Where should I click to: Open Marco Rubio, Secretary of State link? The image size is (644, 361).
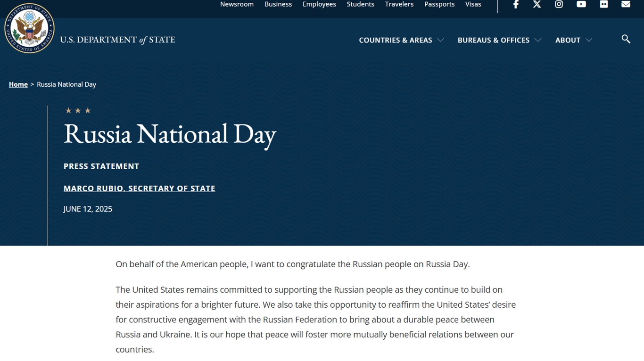coord(139,189)
